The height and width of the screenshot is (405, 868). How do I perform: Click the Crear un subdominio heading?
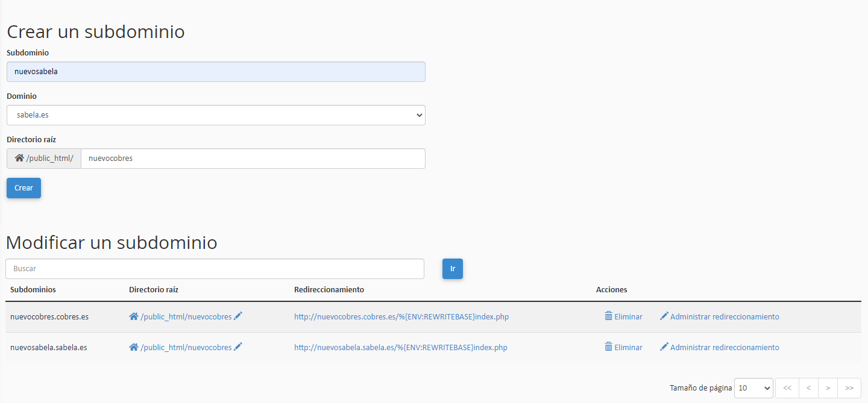click(96, 31)
